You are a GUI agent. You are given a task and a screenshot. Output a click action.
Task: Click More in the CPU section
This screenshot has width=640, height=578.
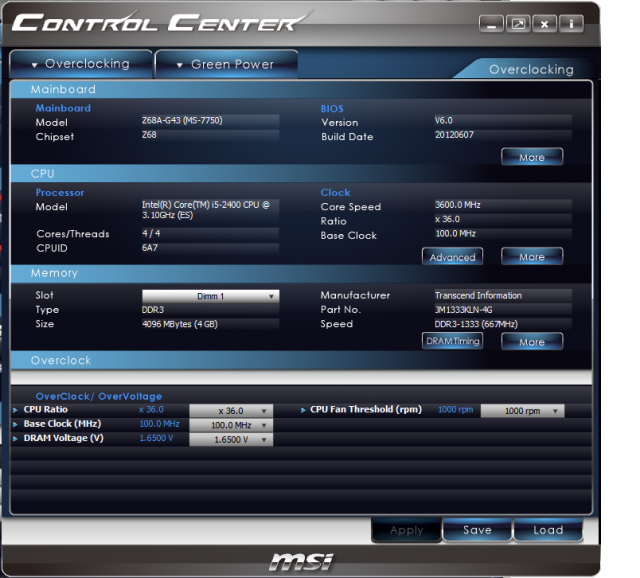(x=532, y=257)
